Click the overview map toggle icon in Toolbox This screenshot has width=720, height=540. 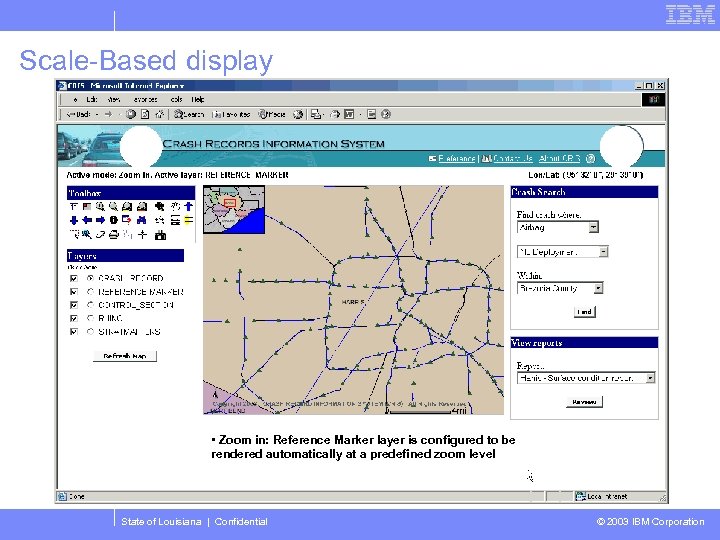pos(87,207)
